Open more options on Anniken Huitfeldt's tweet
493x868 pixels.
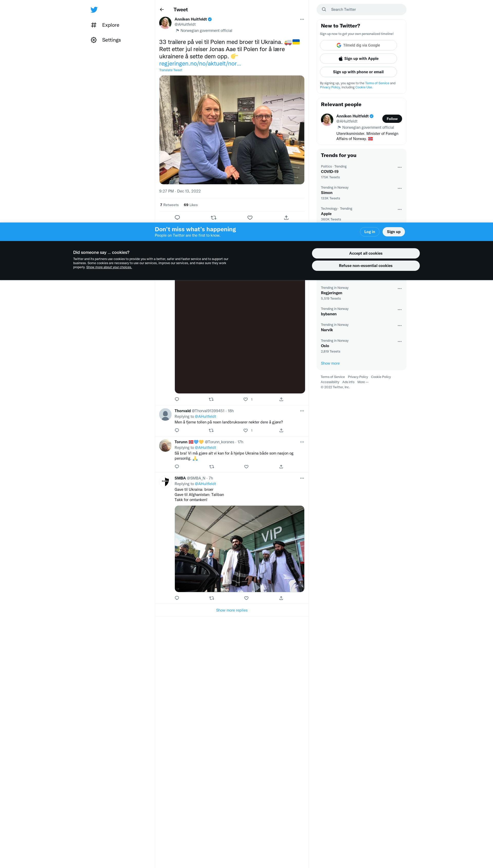tap(302, 19)
